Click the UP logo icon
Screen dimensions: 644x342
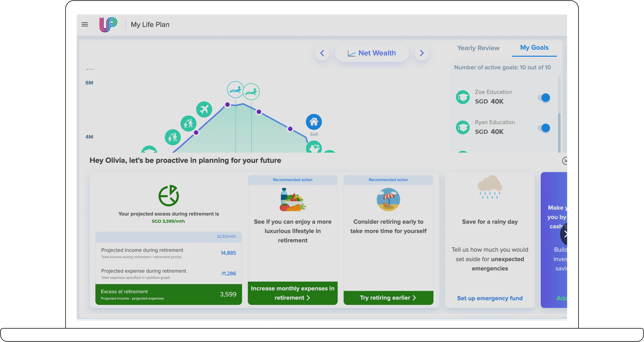(108, 25)
